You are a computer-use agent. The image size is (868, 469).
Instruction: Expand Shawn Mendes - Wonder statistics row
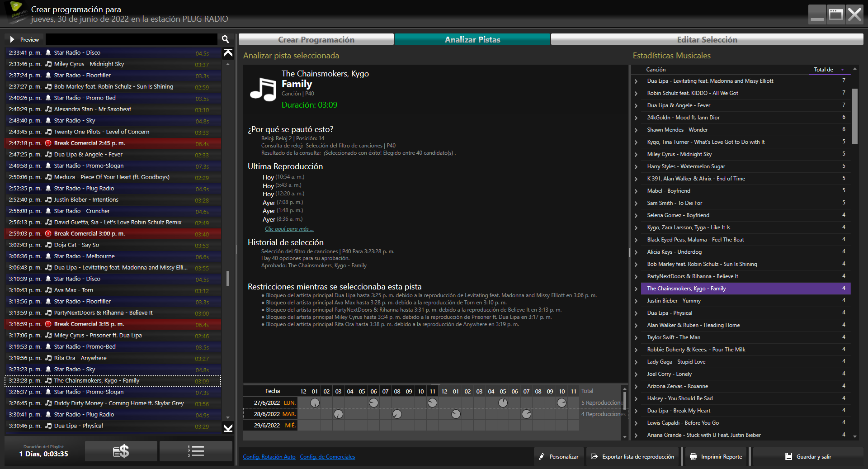coord(636,130)
